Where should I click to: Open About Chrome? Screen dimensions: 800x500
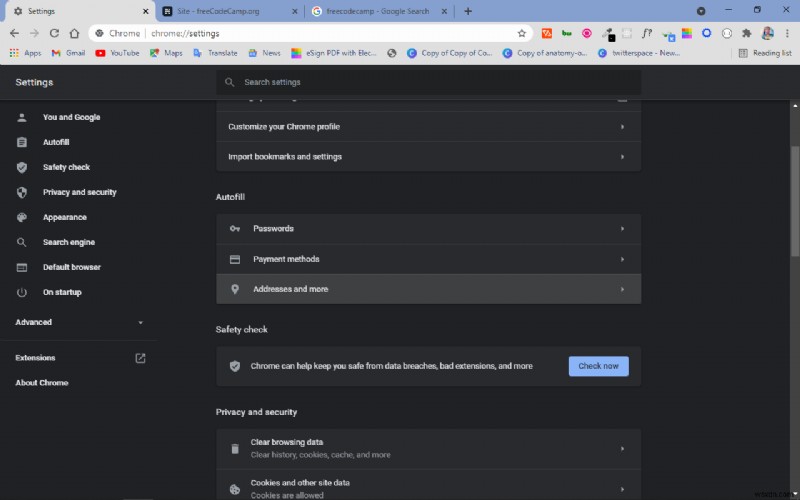pyautogui.click(x=42, y=383)
